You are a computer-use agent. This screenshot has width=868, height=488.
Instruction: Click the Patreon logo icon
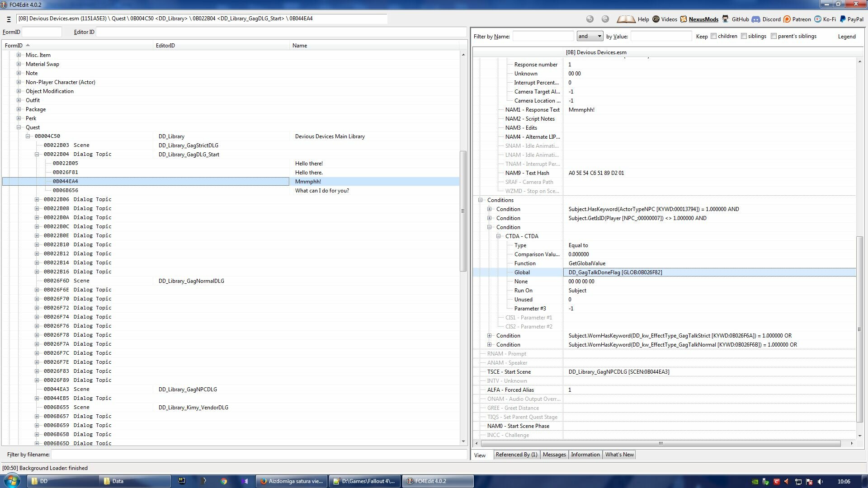tap(787, 19)
